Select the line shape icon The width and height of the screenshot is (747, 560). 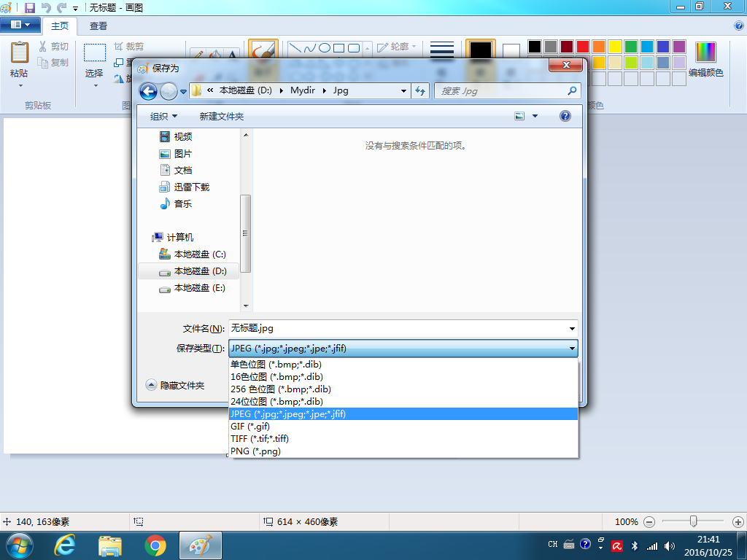tap(295, 48)
